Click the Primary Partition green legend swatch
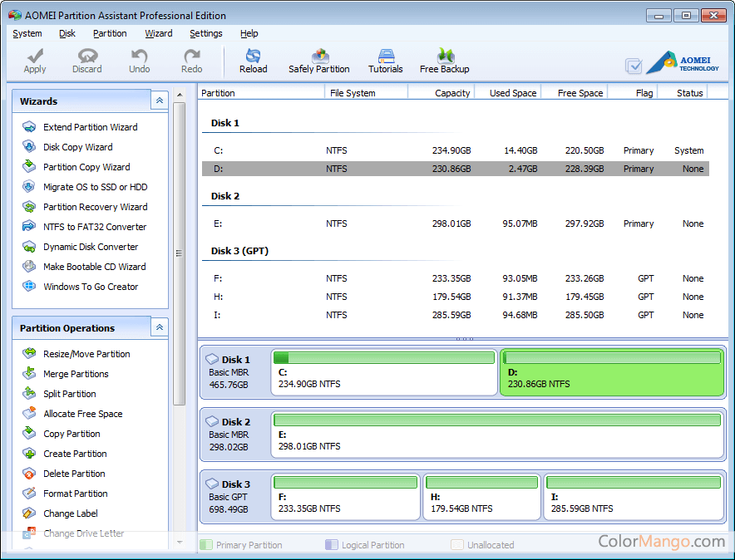 pos(205,545)
